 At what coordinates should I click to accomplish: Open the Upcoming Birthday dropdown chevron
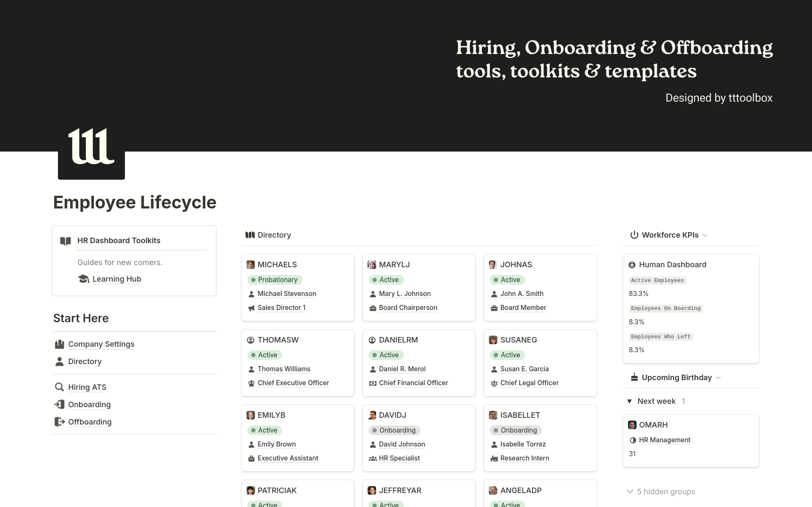pyautogui.click(x=718, y=378)
